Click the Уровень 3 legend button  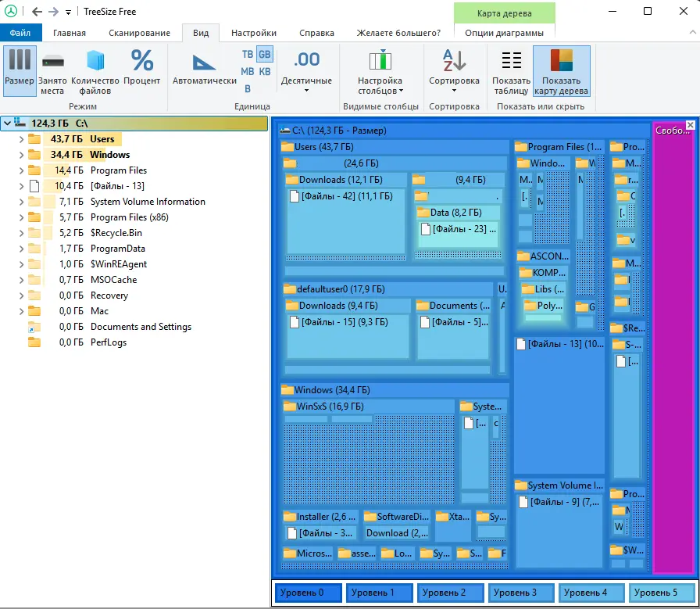click(x=521, y=593)
